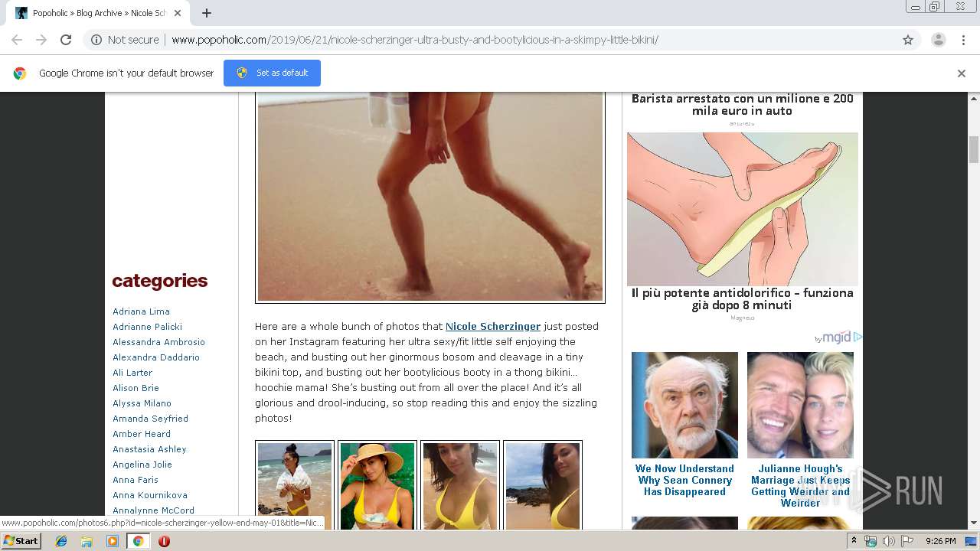Viewport: 980px width, 551px height.
Task: Open the Windows Start menu
Action: 21,541
